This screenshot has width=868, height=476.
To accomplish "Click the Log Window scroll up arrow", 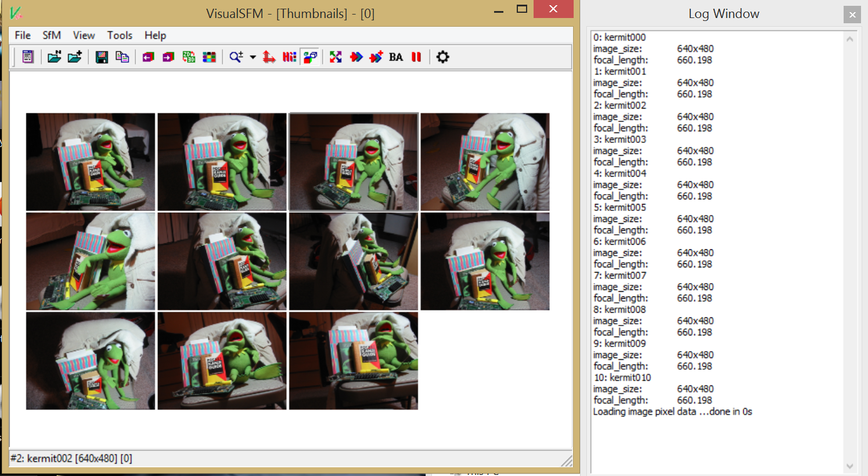I will (850, 39).
